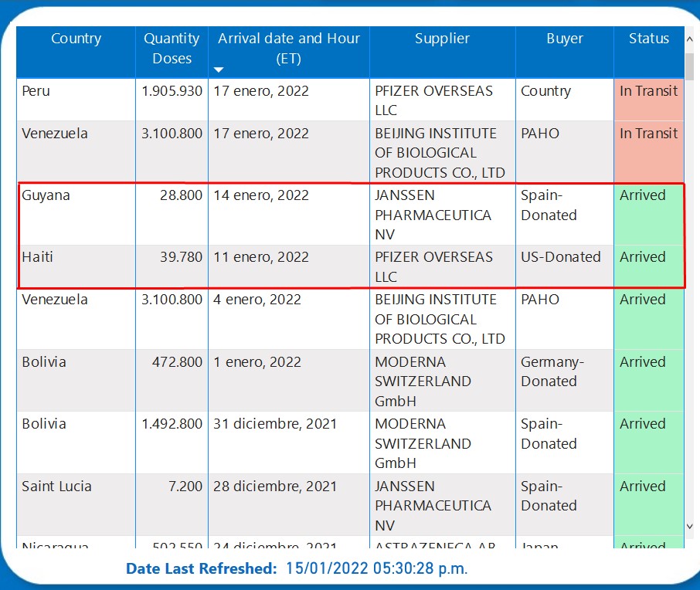Click the Haiti country cell

point(38,257)
